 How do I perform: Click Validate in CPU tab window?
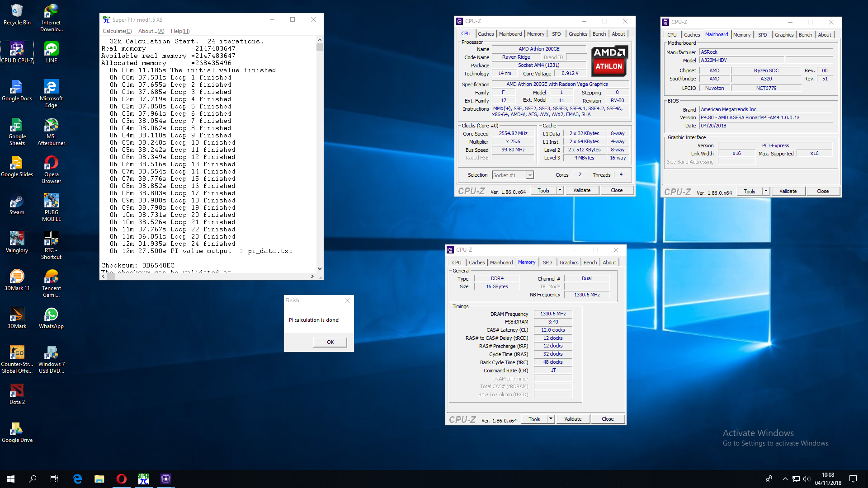point(582,190)
